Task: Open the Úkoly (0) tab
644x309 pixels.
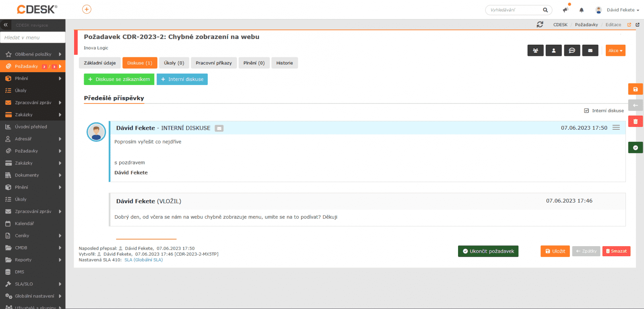Action: (174, 63)
